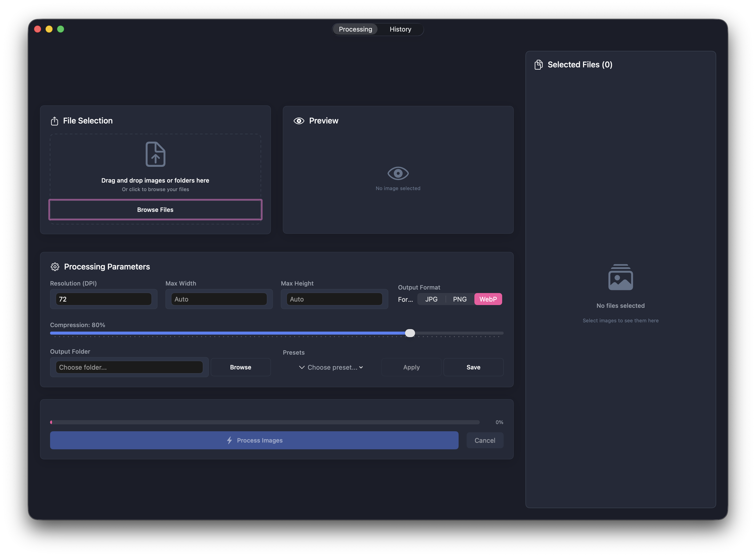756x557 pixels.
Task: Select JPG output format
Action: pyautogui.click(x=431, y=299)
